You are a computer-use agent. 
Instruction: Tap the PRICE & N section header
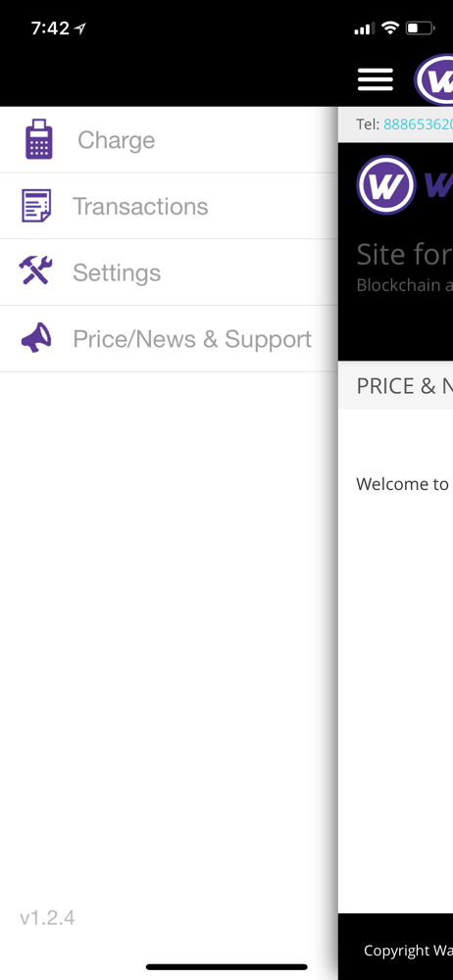click(405, 385)
